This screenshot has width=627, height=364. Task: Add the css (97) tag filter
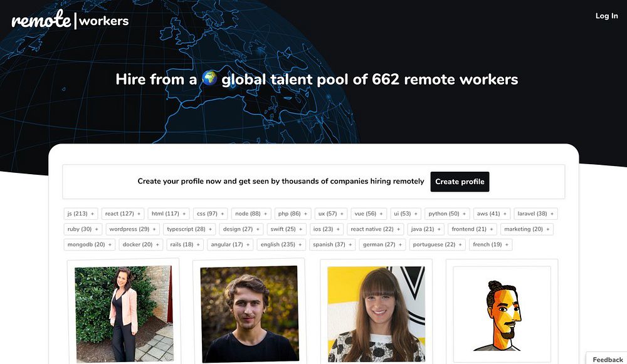210,214
